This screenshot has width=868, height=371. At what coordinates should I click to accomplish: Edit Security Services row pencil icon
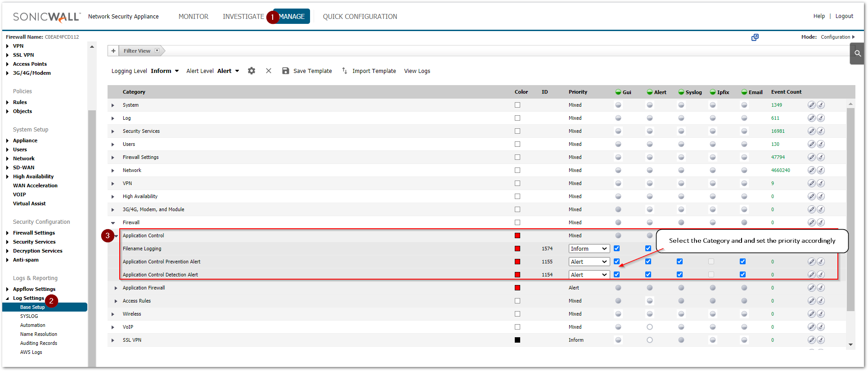click(x=811, y=131)
